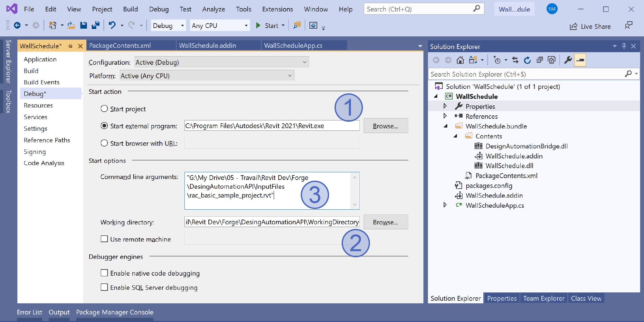Click the Solution Explorer Home icon

[x=460, y=60]
